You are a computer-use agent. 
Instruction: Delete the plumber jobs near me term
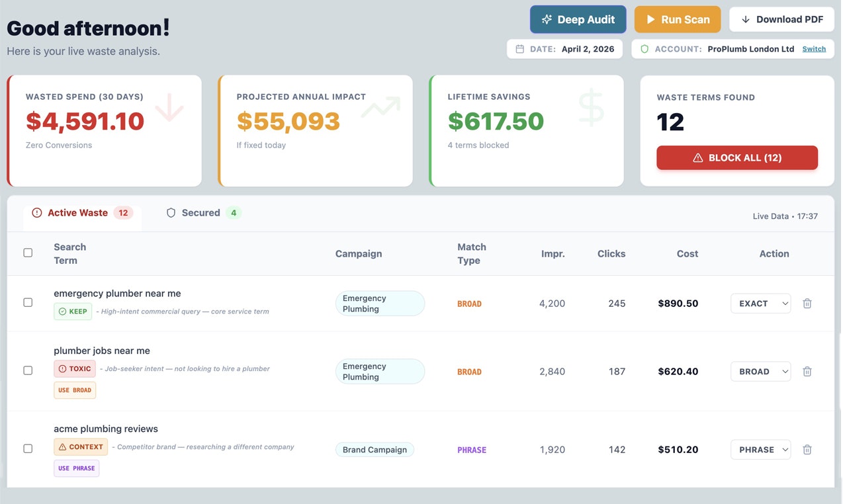coord(807,372)
